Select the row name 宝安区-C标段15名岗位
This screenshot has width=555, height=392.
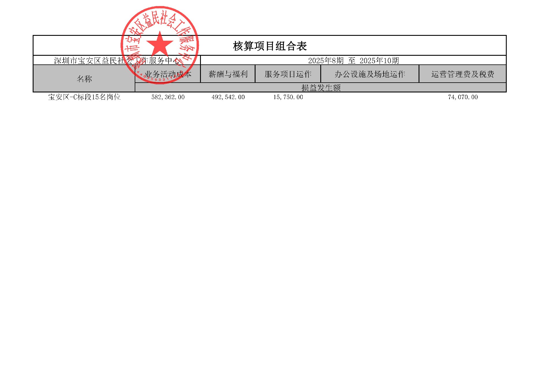tap(84, 97)
